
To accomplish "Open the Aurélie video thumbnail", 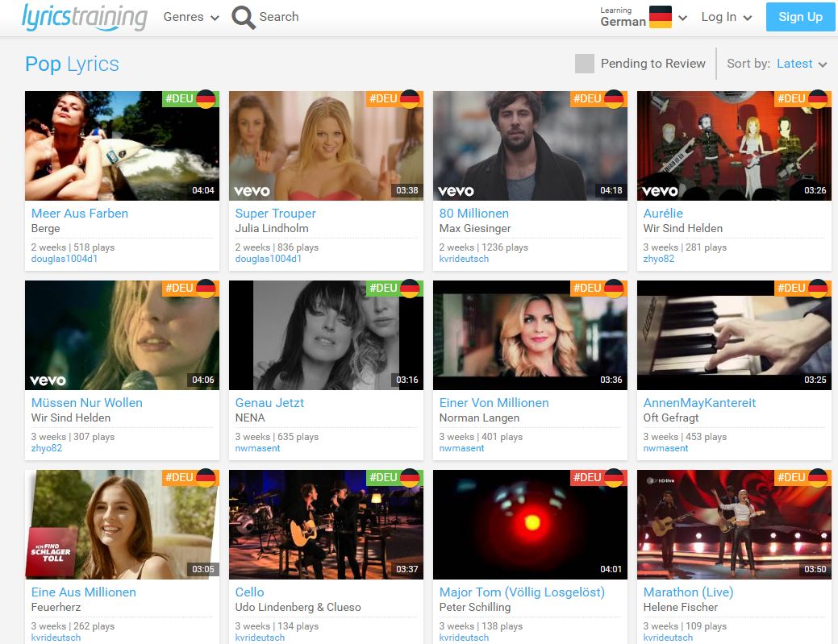I will [x=734, y=146].
